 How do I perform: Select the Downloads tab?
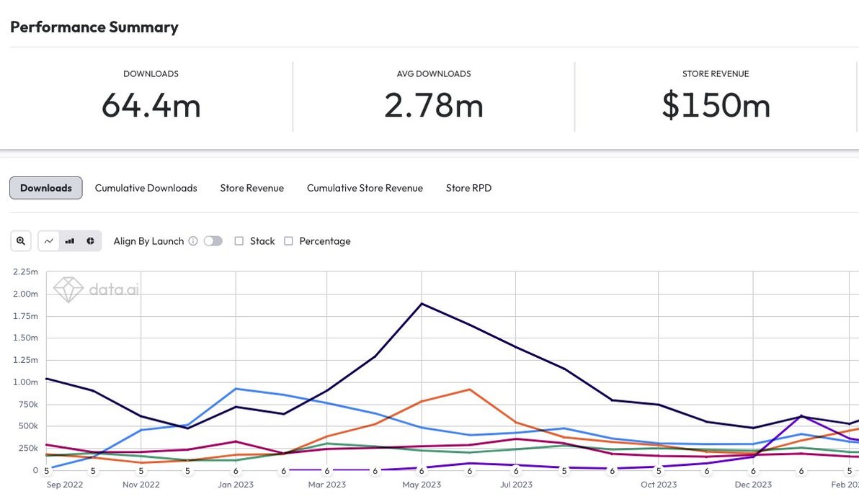point(46,188)
